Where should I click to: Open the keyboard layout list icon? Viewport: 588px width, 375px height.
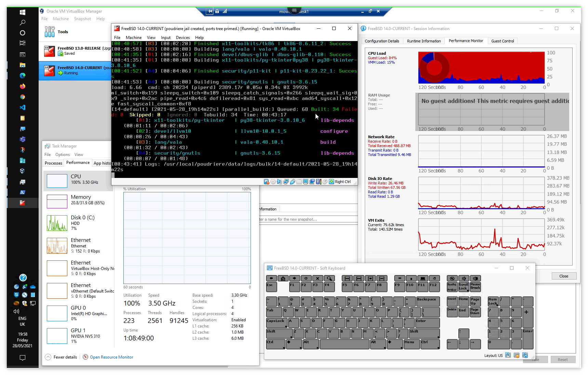pos(508,355)
